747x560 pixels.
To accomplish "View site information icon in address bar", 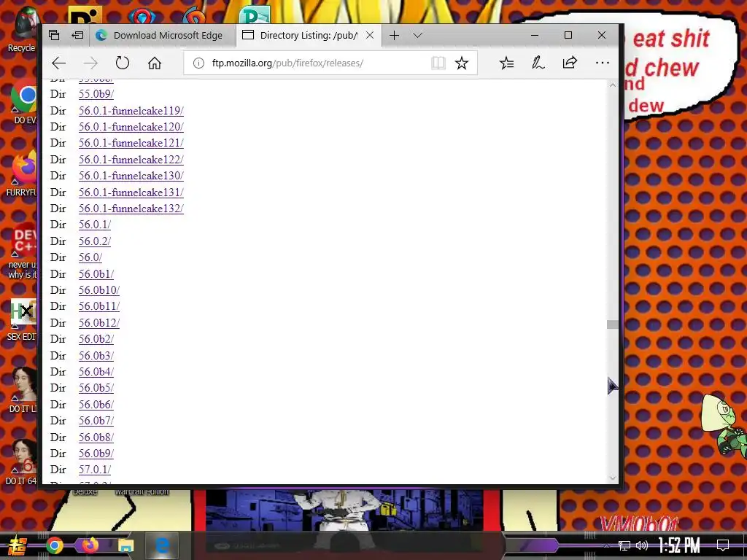I will pyautogui.click(x=198, y=63).
